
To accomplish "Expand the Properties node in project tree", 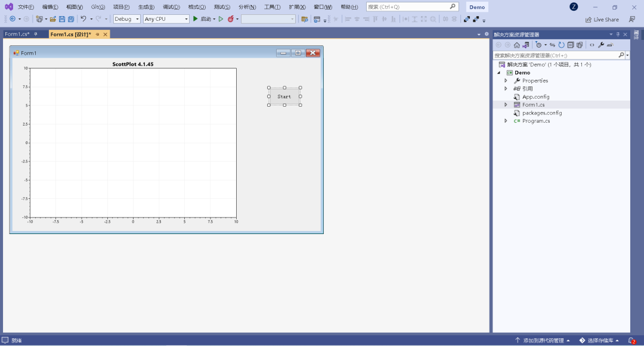I will click(506, 80).
